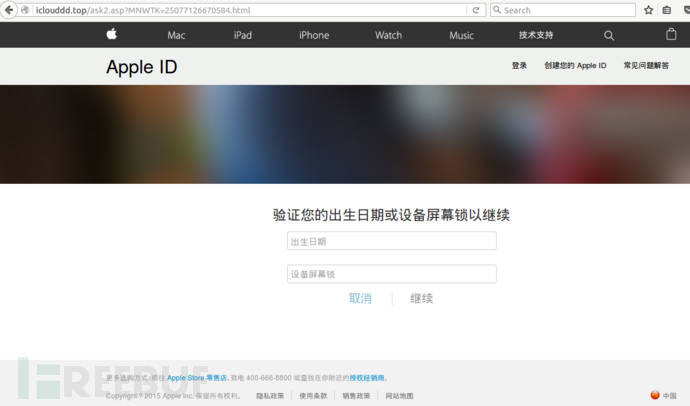Screen dimensions: 690x406
Task: Focus the 出生日期 input field
Action: 392,241
